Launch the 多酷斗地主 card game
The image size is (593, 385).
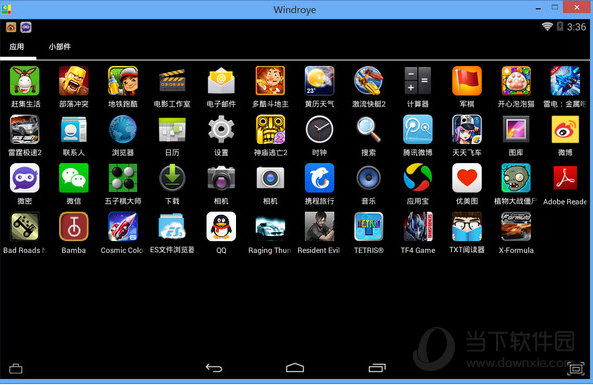[x=270, y=81]
